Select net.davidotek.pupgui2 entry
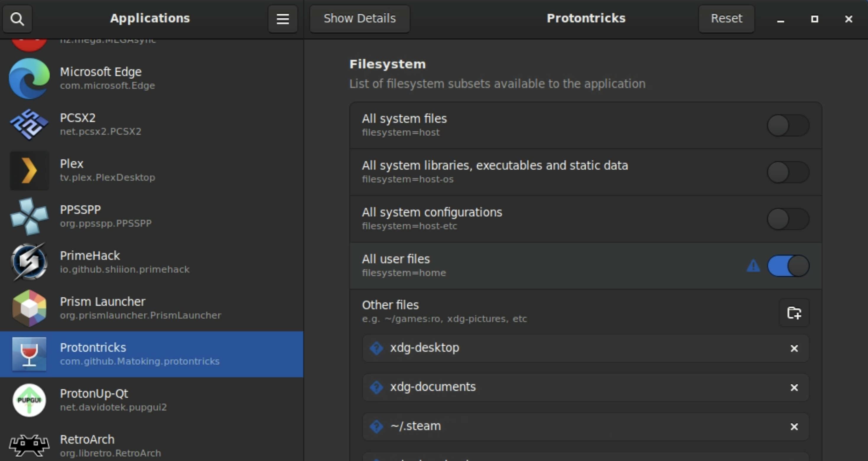 tap(152, 400)
